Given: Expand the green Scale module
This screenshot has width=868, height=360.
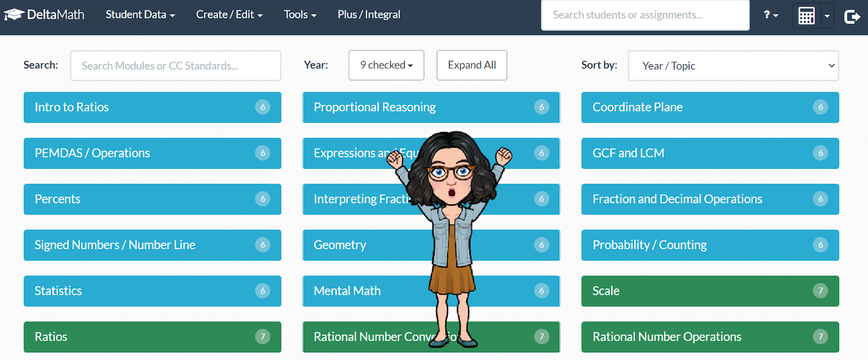Looking at the screenshot, I should click(710, 291).
